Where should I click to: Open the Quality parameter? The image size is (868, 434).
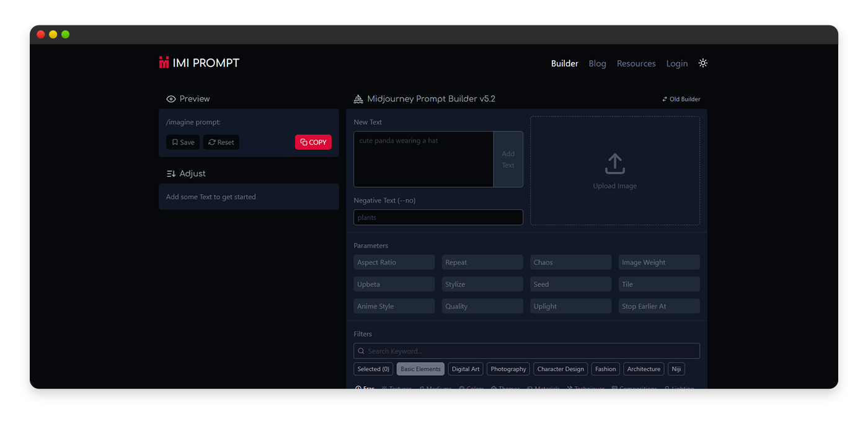(482, 306)
